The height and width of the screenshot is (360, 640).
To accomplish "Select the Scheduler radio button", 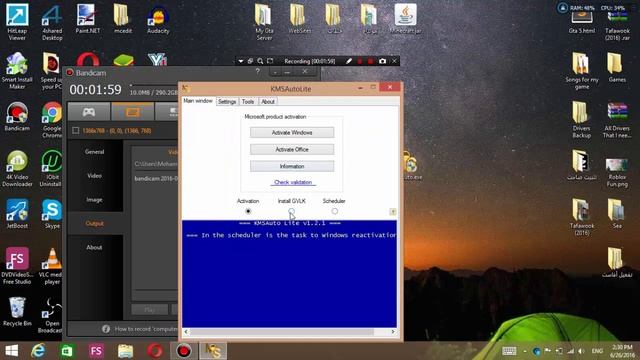I will 335,211.
